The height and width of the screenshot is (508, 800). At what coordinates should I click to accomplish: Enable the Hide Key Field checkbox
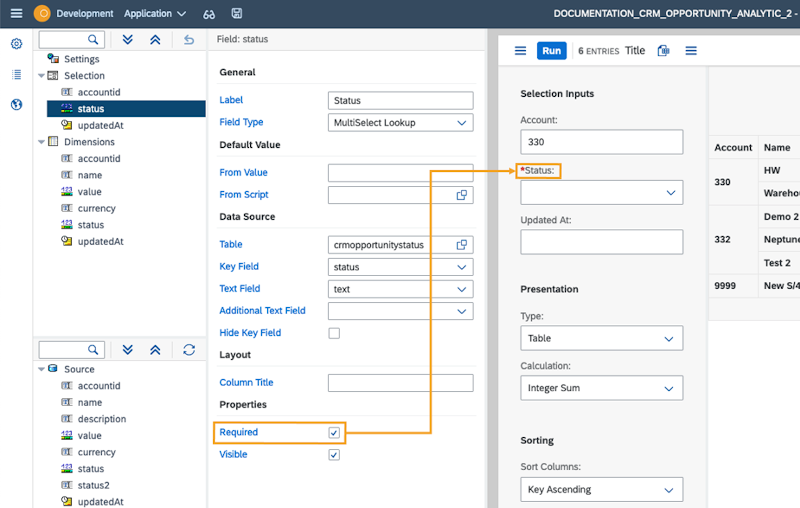[334, 333]
